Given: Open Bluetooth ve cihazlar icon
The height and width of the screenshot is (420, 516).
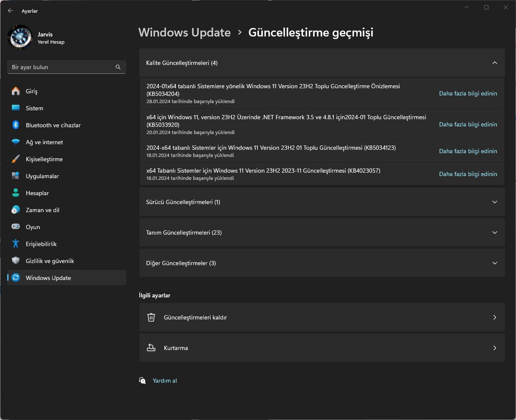Looking at the screenshot, I should pyautogui.click(x=16, y=125).
